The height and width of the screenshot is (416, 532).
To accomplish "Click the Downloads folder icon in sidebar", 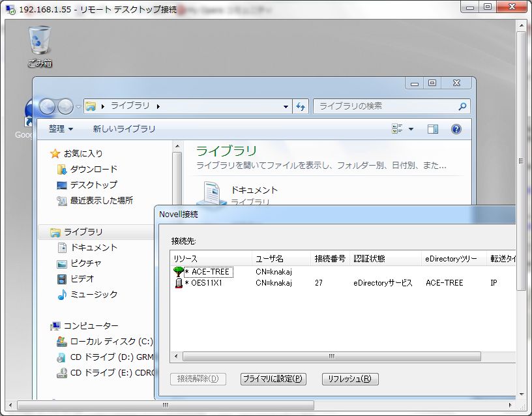I will click(x=61, y=170).
